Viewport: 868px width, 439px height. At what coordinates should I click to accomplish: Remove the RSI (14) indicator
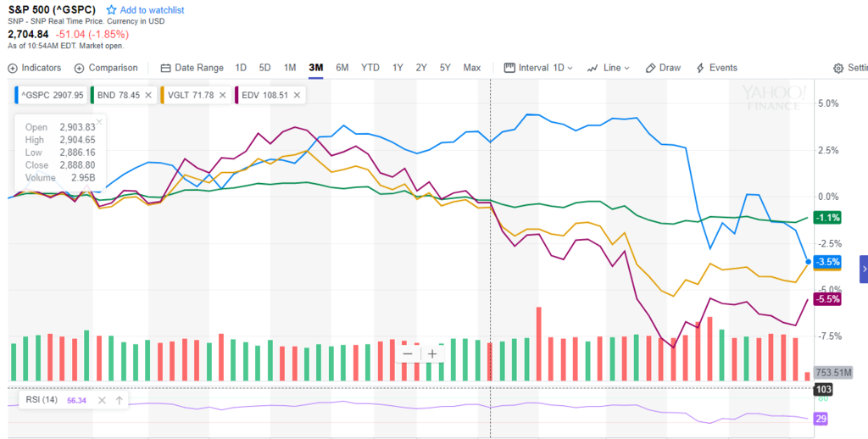tap(102, 400)
